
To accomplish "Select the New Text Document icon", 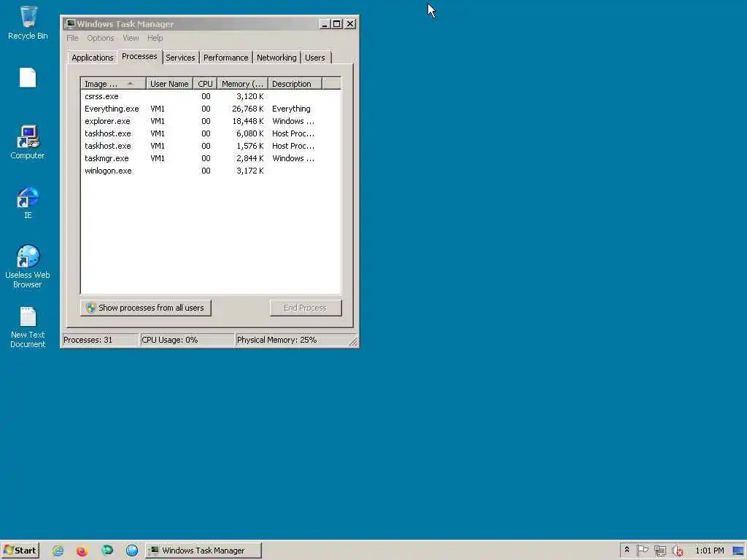I will pyautogui.click(x=28, y=327).
